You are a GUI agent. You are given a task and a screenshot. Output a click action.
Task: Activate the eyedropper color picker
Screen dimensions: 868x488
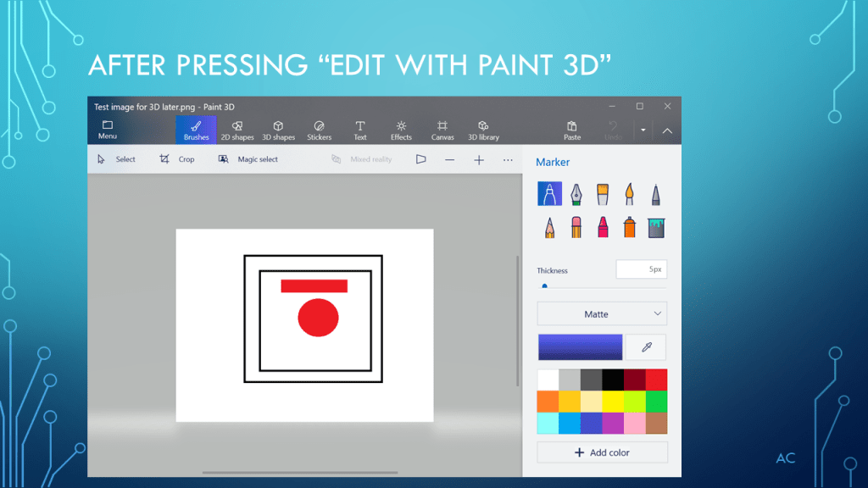(646, 347)
